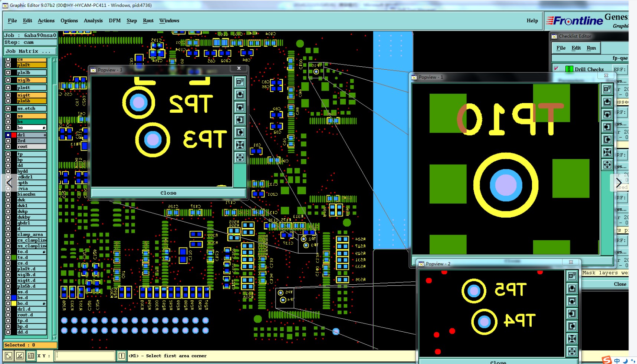Click the previous image arrow overlay

tap(10, 182)
